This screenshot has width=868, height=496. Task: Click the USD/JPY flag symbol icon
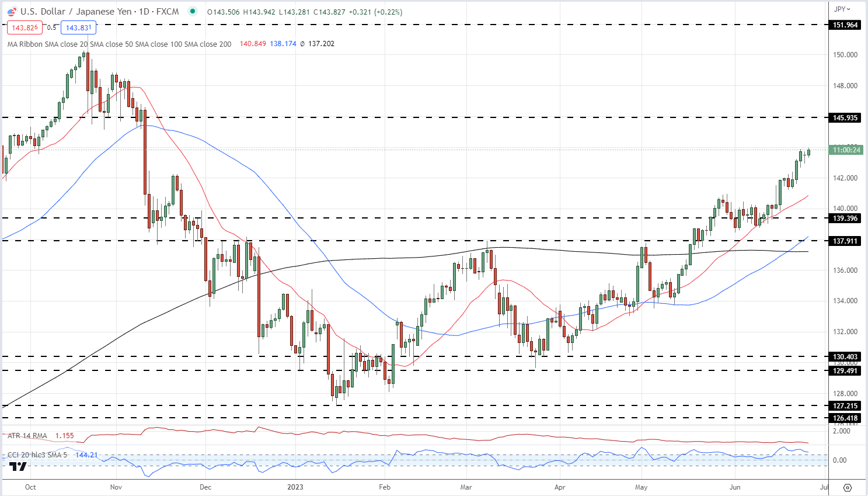point(12,12)
